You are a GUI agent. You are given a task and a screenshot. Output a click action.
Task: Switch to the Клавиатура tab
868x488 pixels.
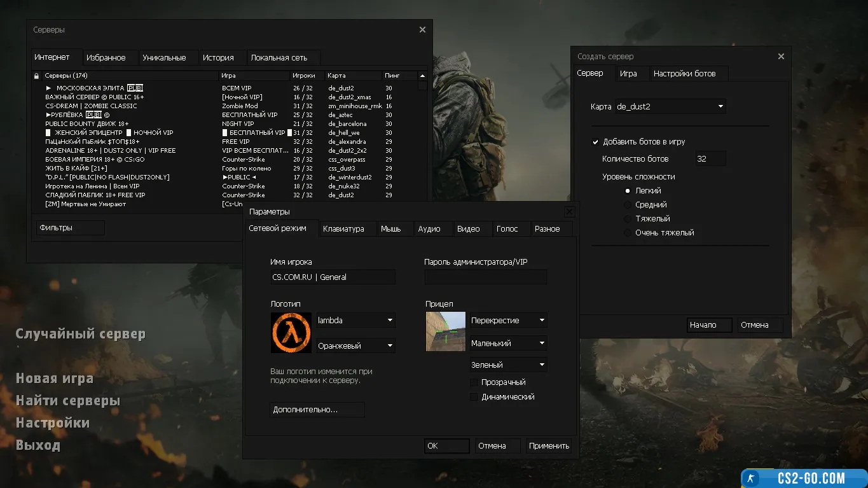(343, 229)
